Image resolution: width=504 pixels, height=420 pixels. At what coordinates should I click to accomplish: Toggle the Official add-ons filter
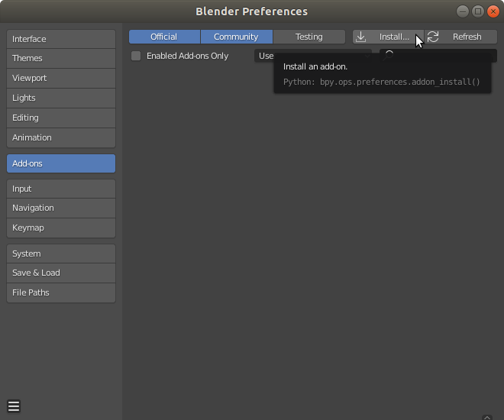tap(164, 37)
